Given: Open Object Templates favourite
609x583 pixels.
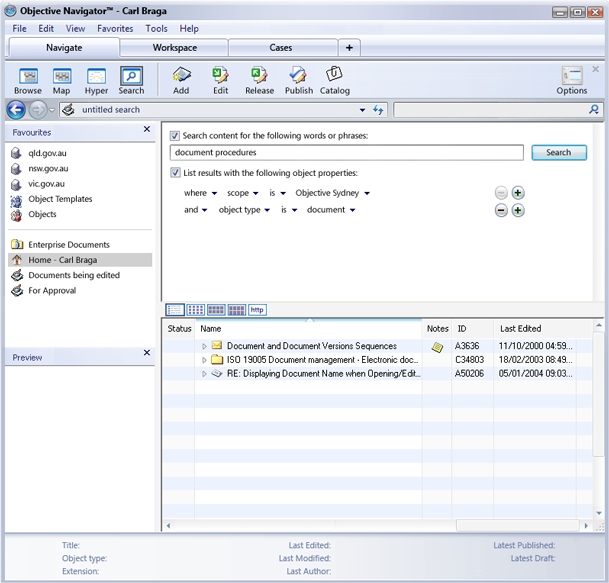Looking at the screenshot, I should pos(60,199).
